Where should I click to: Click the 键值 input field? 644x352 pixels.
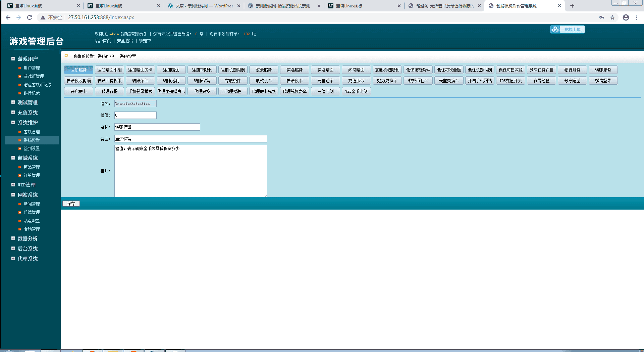click(136, 115)
